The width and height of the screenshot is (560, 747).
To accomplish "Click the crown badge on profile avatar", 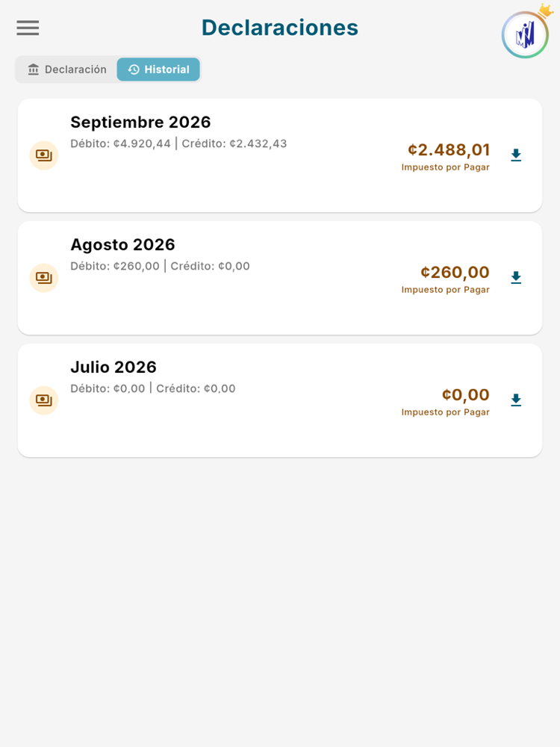I will click(545, 10).
